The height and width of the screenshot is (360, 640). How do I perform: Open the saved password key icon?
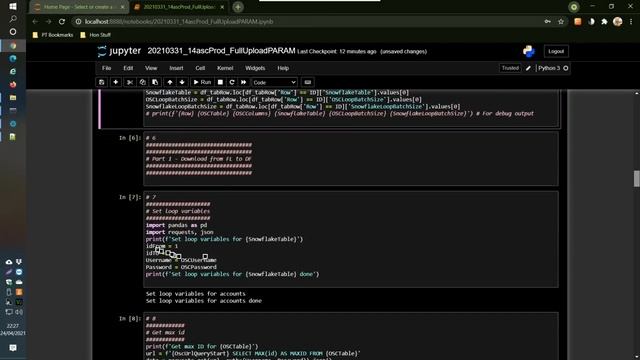pos(547,22)
